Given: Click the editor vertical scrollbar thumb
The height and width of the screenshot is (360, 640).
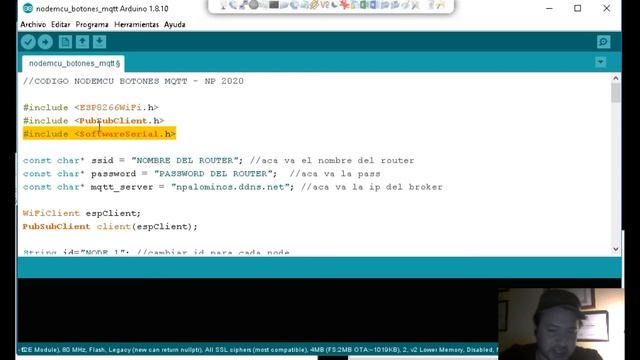Looking at the screenshot, I should tap(616, 93).
